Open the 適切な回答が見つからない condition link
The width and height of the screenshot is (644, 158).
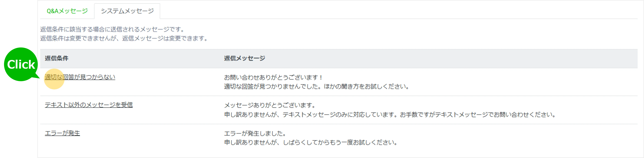click(80, 77)
